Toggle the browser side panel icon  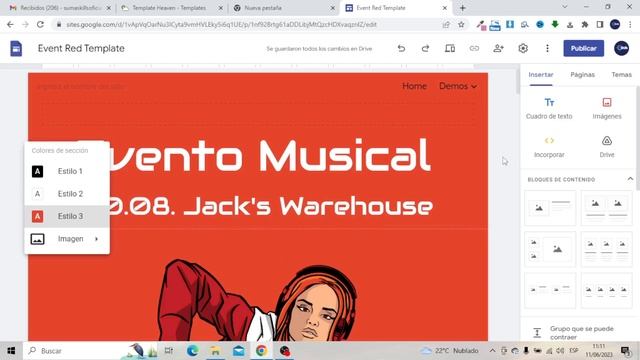point(600,24)
